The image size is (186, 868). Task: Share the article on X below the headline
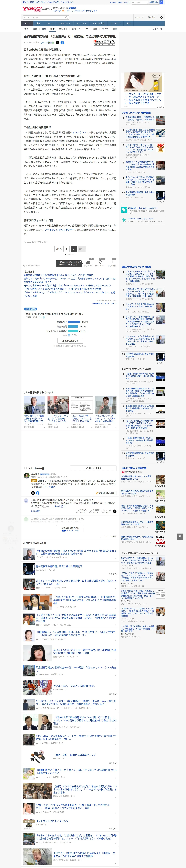point(57,43)
